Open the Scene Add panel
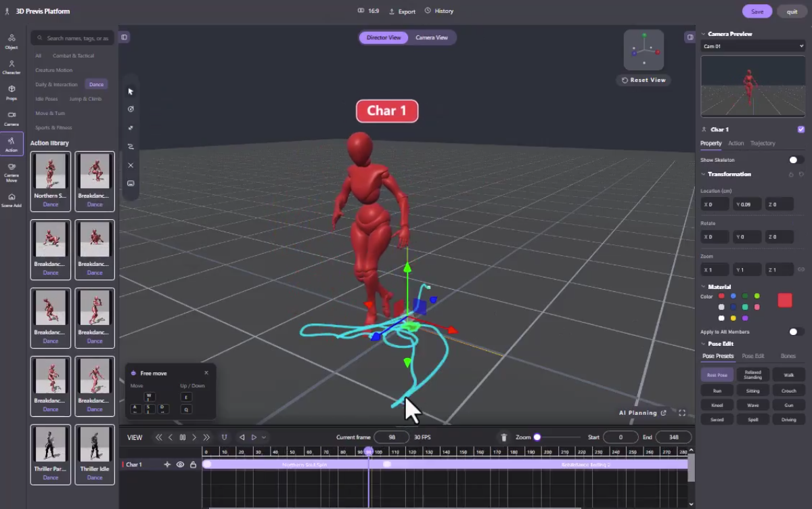The height and width of the screenshot is (509, 812). 12,200
